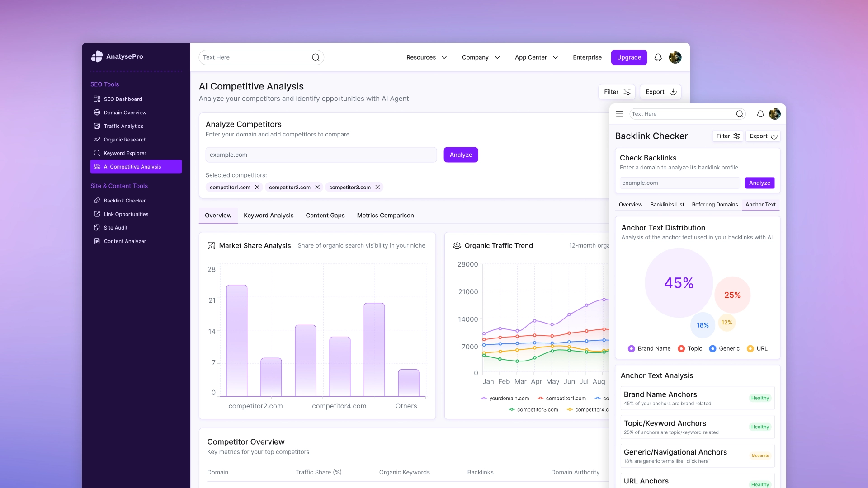The height and width of the screenshot is (488, 868).
Task: Click the AnalysePro logo
Action: coord(116,56)
